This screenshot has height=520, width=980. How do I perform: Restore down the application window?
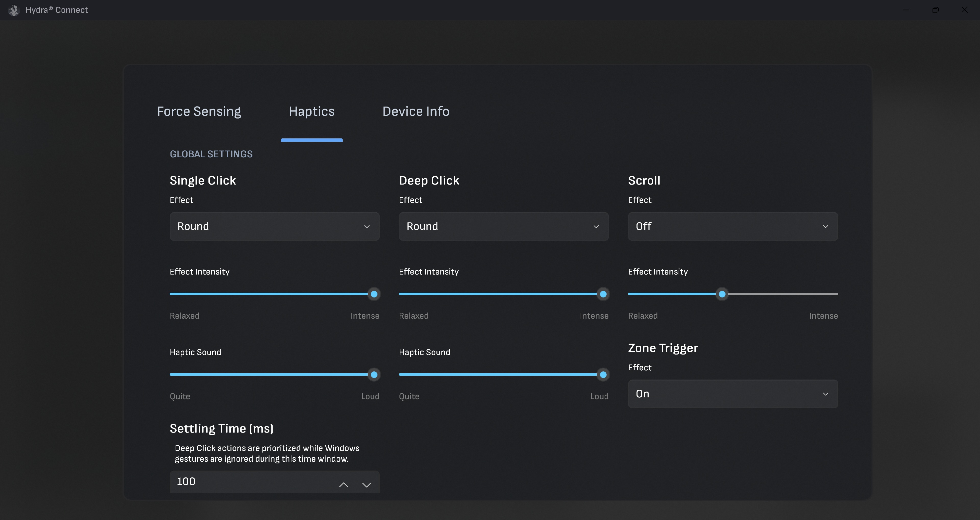(936, 10)
